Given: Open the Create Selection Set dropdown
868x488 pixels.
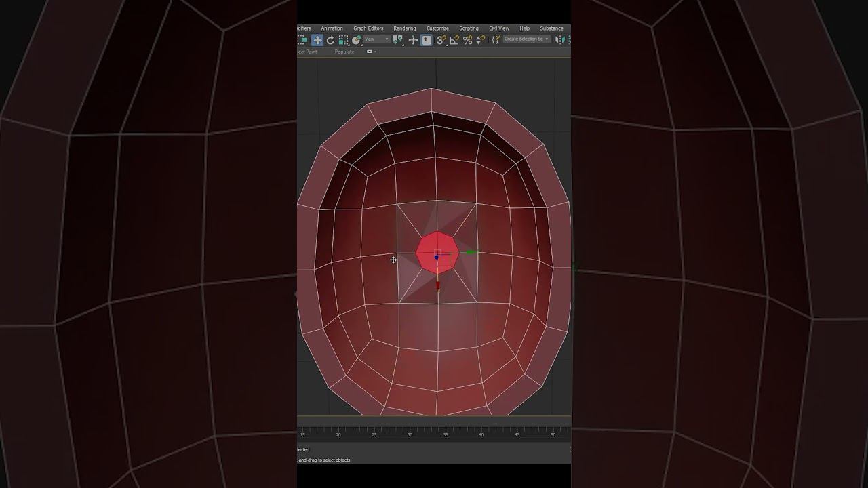Looking at the screenshot, I should pyautogui.click(x=526, y=39).
